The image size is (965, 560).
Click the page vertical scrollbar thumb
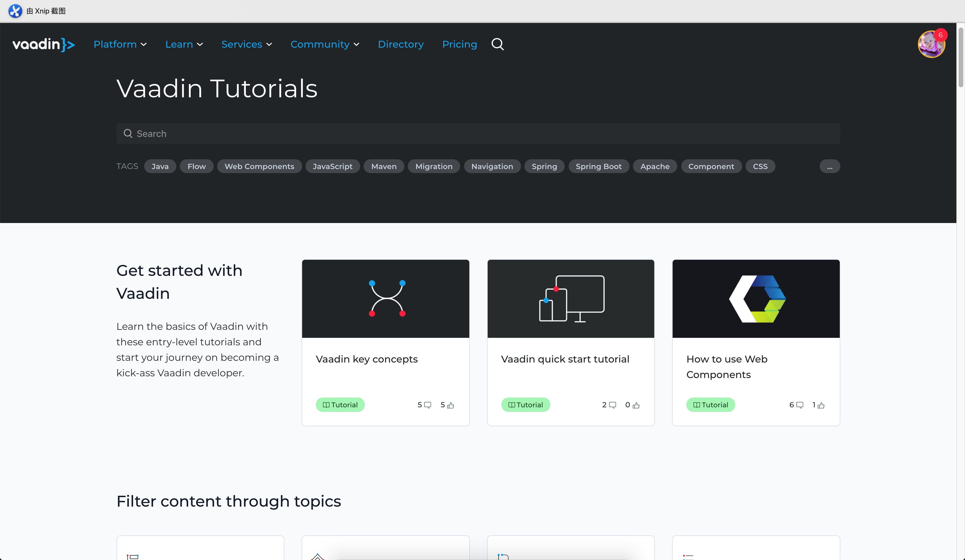[x=961, y=57]
